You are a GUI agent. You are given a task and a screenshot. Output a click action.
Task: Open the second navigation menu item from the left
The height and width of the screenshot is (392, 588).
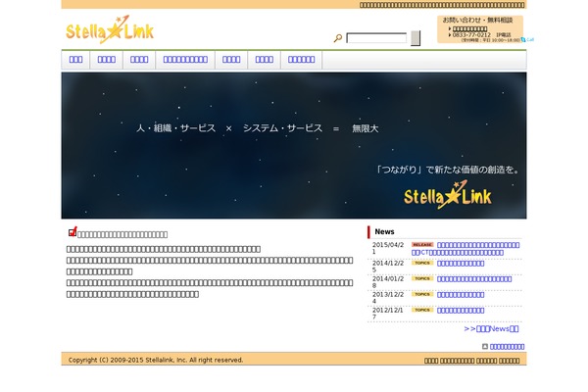pyautogui.click(x=107, y=59)
